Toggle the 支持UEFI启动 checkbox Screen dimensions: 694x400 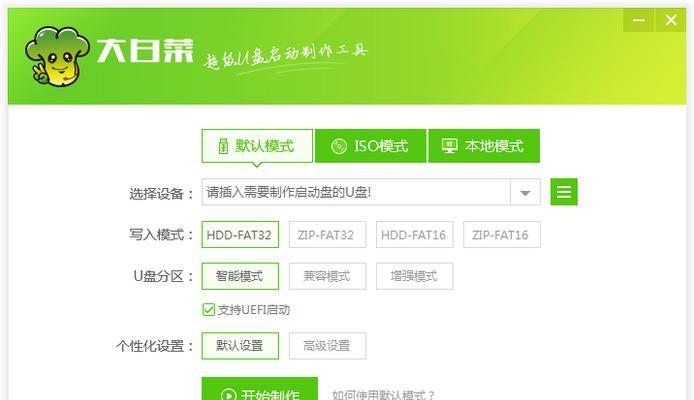(208, 310)
